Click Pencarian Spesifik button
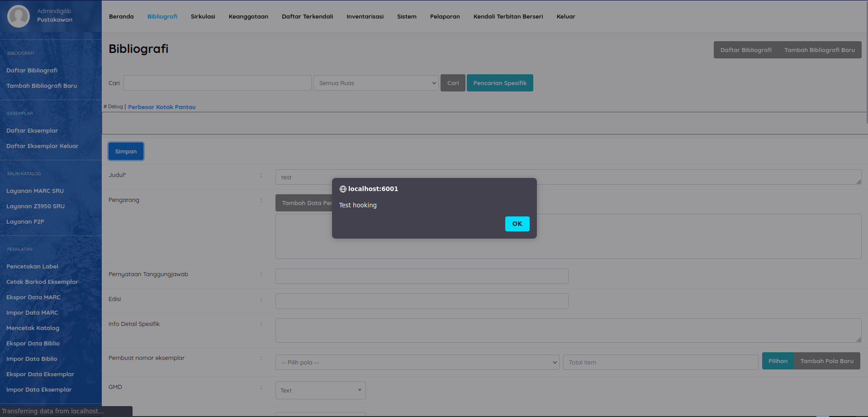The image size is (868, 417). (x=499, y=83)
